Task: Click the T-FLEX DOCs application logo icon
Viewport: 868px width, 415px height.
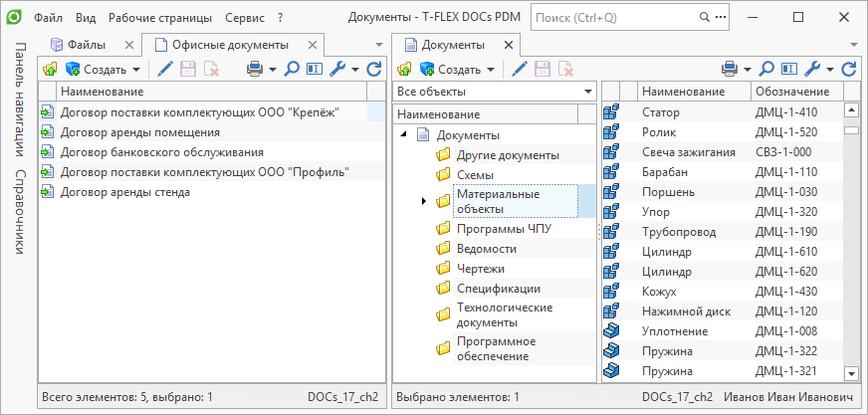Action: [13, 17]
